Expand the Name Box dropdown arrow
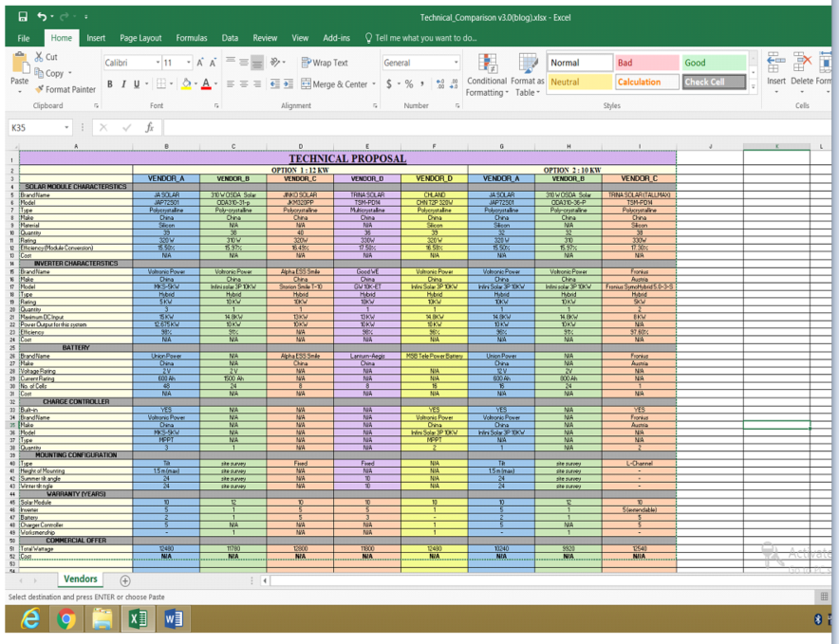 66,128
